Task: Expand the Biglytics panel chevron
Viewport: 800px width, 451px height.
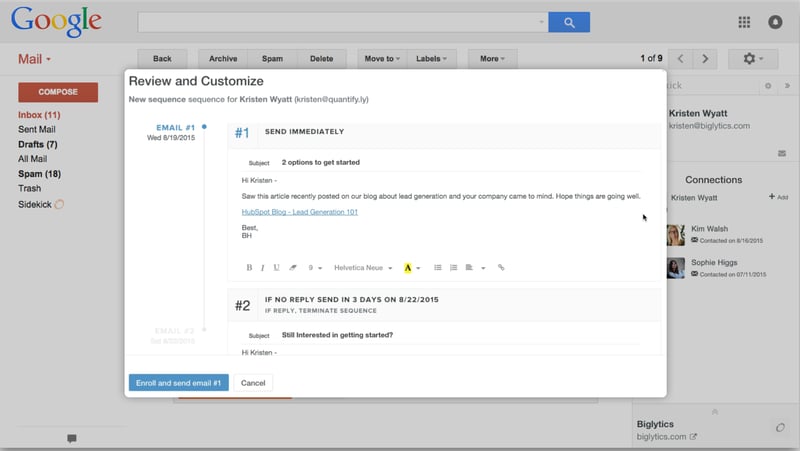Action: (x=715, y=412)
